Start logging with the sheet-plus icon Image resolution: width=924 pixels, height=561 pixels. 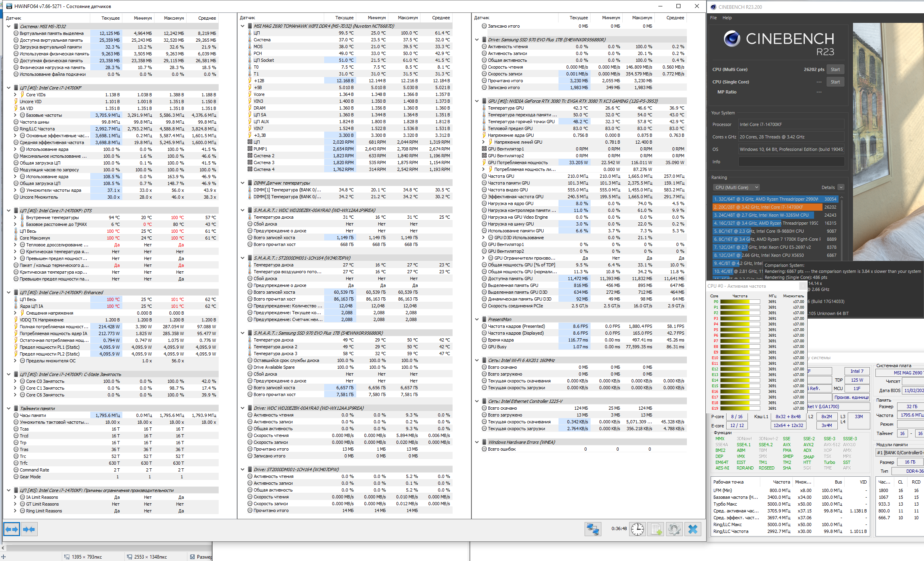coord(656,529)
